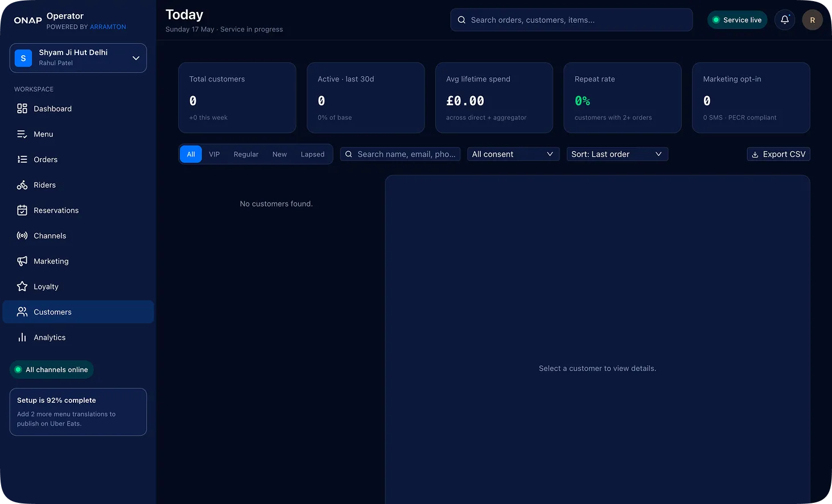Open the Analytics bar chart icon
This screenshot has width=832, height=504.
pos(22,337)
